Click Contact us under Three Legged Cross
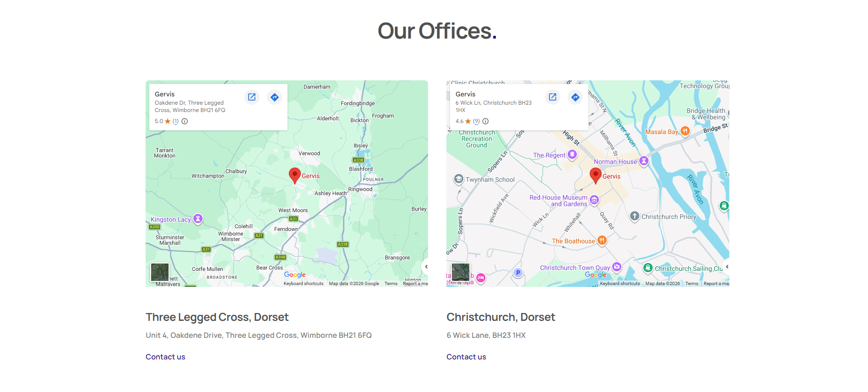The width and height of the screenshot is (868, 392). [x=165, y=357]
